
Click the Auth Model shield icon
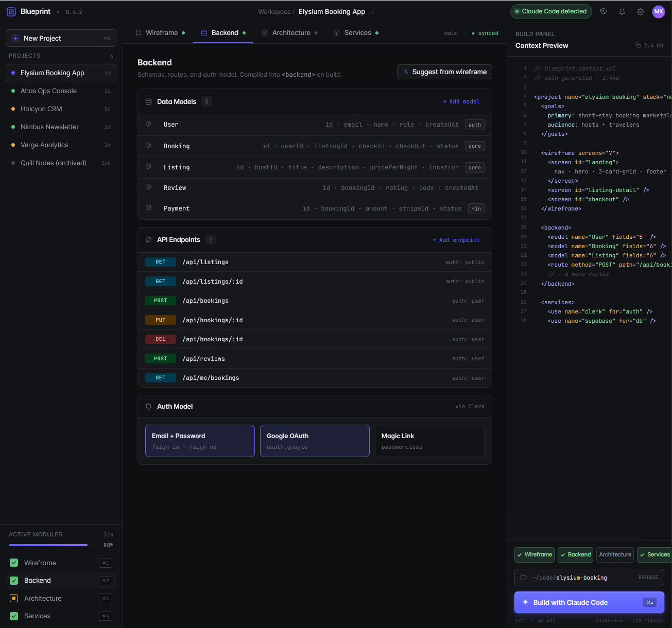point(148,406)
